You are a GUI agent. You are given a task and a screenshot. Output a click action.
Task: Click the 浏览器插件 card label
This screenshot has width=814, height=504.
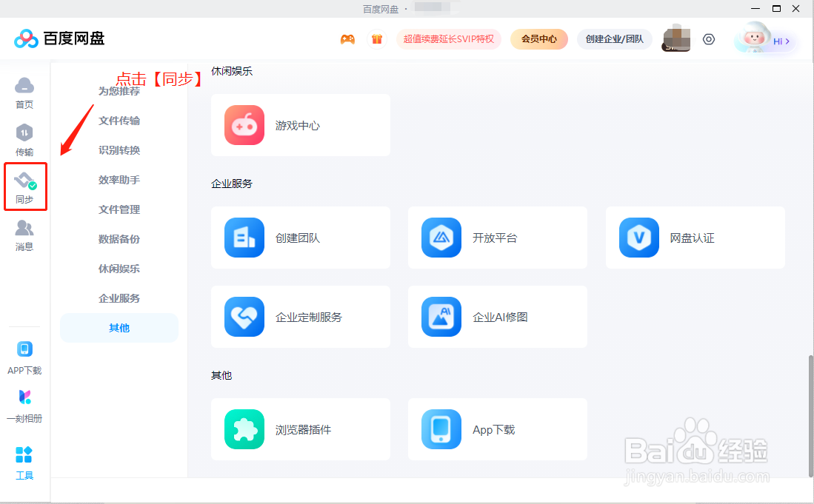[303, 430]
